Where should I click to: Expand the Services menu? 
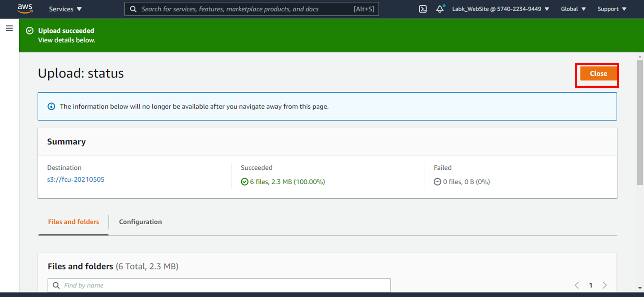click(65, 9)
